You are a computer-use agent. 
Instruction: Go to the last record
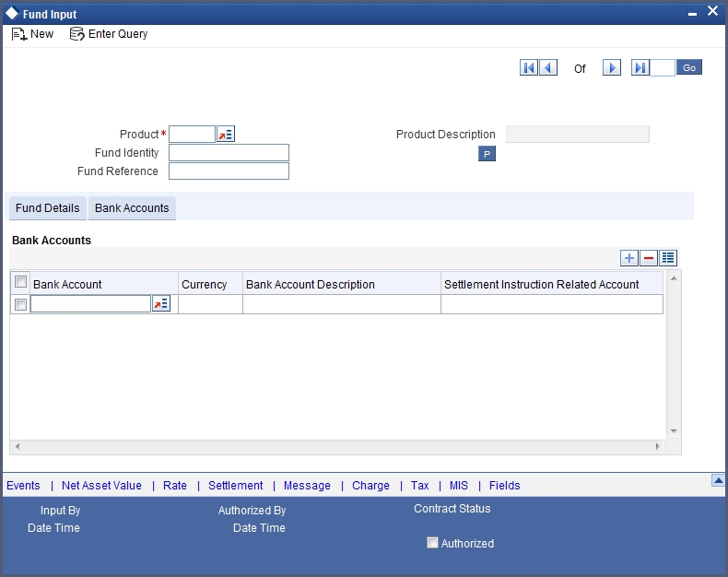pos(640,68)
